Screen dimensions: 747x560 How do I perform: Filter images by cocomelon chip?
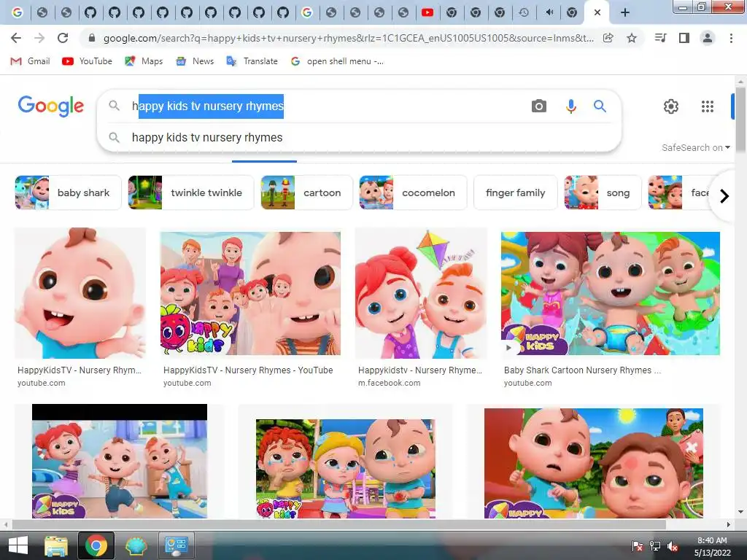pos(413,192)
